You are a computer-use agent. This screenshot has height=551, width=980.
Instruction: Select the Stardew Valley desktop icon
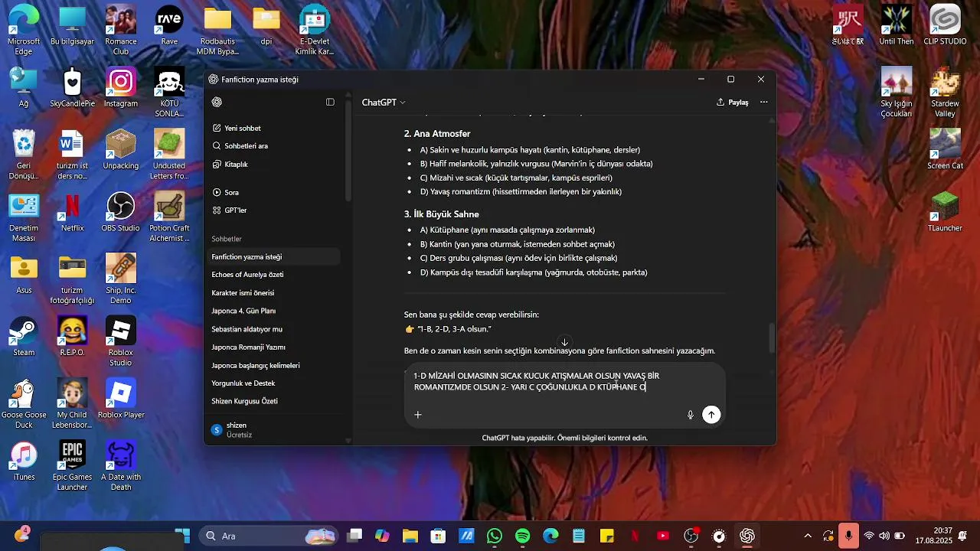click(x=945, y=93)
